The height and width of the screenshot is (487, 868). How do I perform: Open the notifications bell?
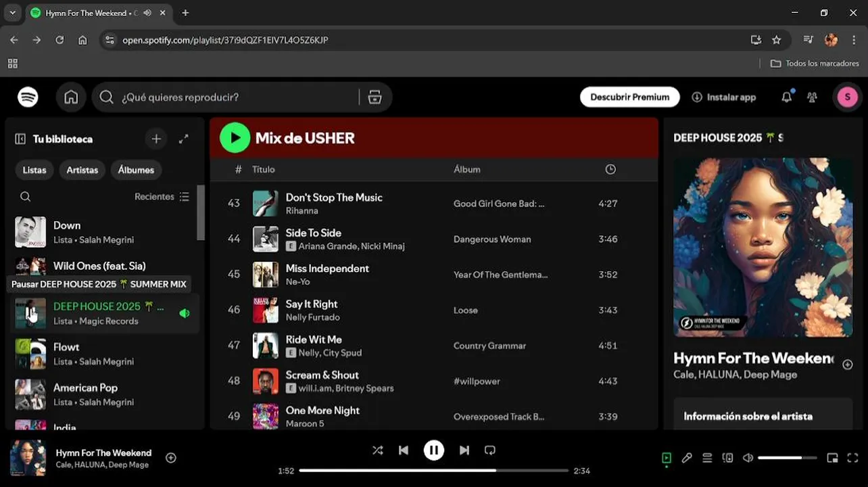pyautogui.click(x=786, y=97)
